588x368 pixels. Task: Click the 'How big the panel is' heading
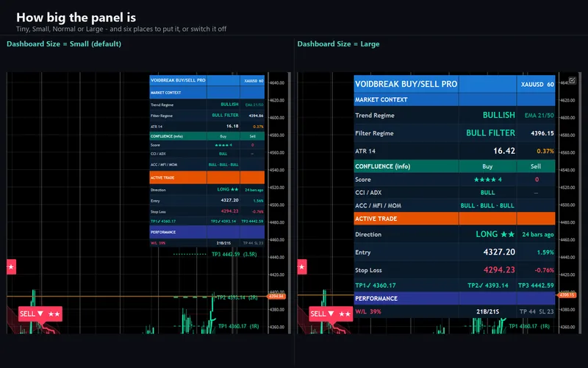coord(76,17)
